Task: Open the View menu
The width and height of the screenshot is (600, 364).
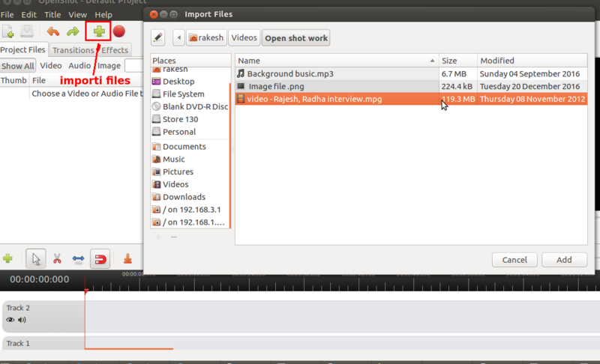Action: tap(77, 14)
